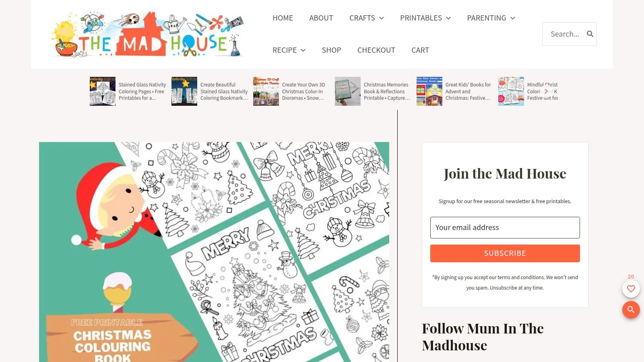Open Stained Glass Nativity Coloring Pages thumbnail
This screenshot has width=644, height=362.
(103, 91)
